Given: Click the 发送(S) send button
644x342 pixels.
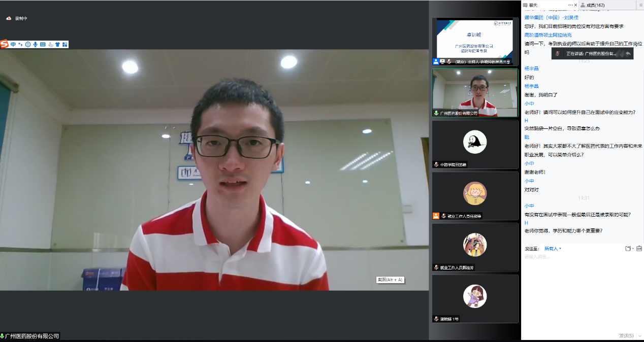Looking at the screenshot, I should tap(626, 336).
